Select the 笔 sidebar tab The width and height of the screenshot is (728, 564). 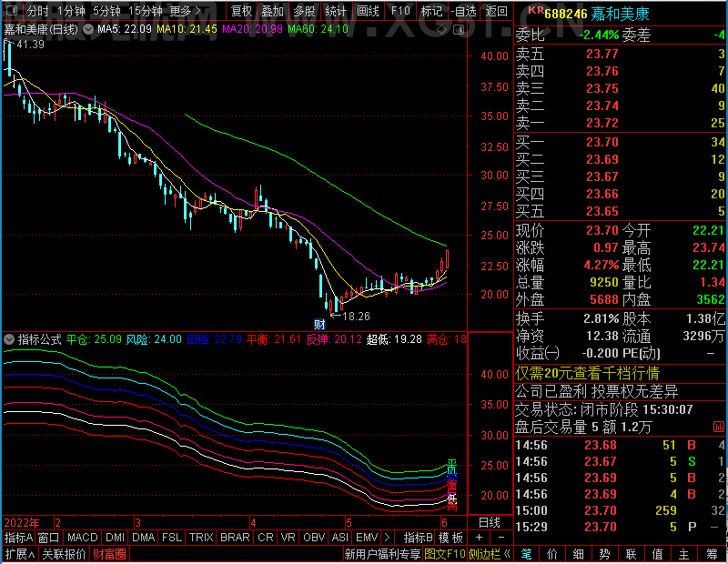tap(526, 554)
